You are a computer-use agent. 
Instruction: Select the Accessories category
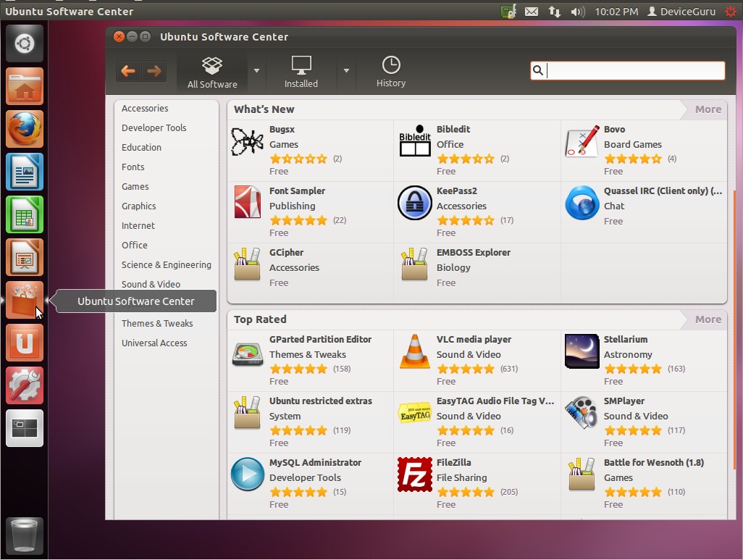point(145,108)
